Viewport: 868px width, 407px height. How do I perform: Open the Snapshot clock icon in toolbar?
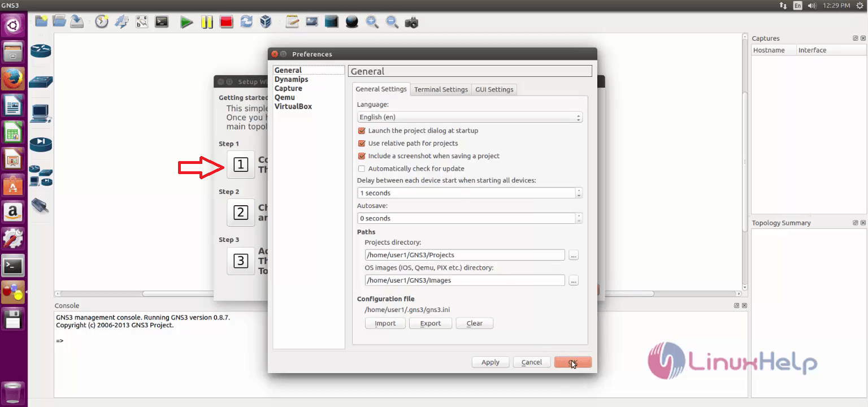pyautogui.click(x=102, y=22)
